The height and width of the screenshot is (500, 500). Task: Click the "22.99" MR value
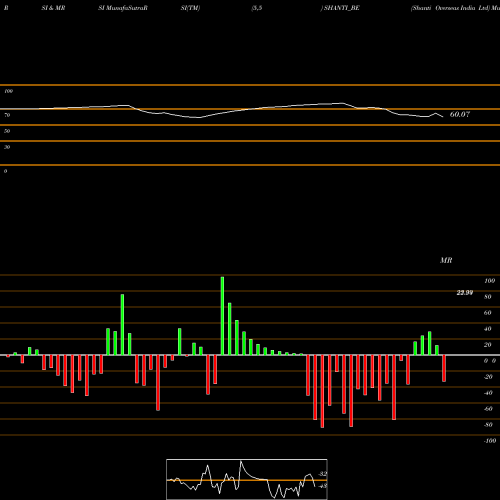click(x=465, y=293)
